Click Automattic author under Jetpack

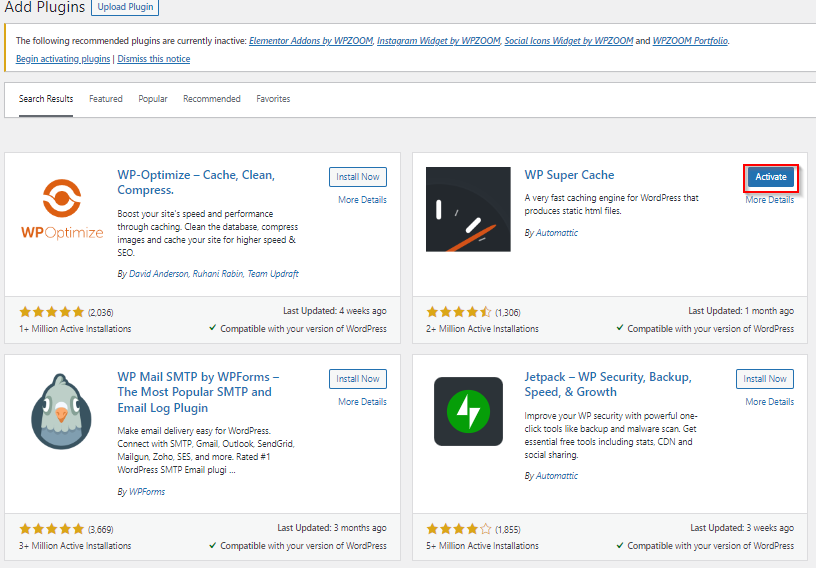557,476
